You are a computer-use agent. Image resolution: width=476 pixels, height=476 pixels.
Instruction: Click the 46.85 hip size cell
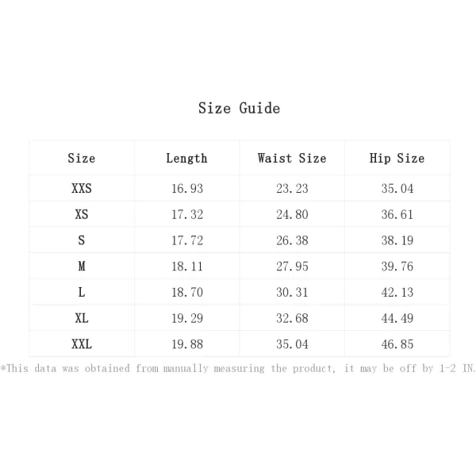click(x=397, y=344)
